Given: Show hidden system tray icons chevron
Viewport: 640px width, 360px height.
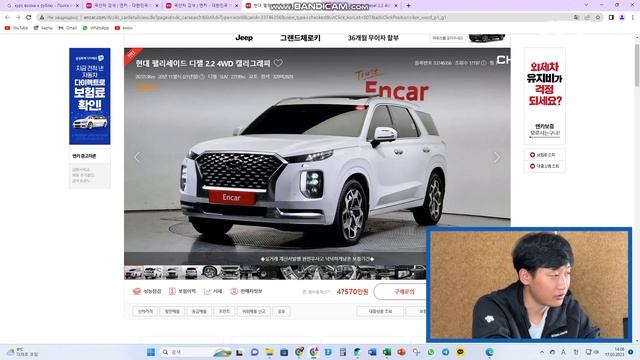Looking at the screenshot, I should pyautogui.click(x=542, y=352).
